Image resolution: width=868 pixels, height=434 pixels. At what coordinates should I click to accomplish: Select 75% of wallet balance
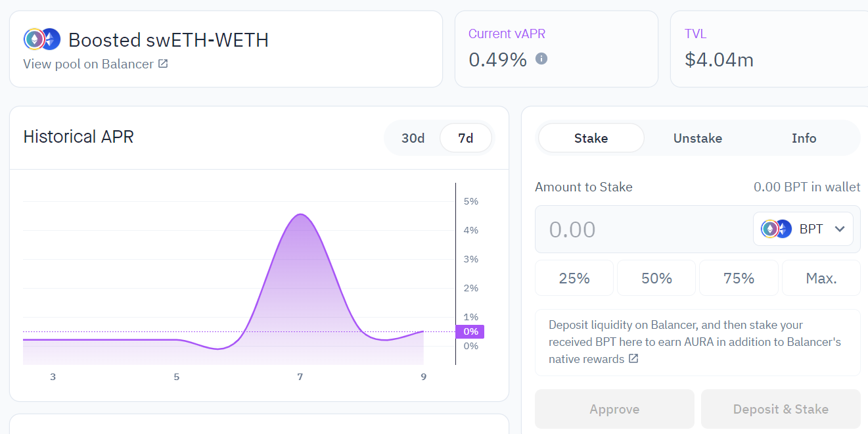(x=738, y=277)
